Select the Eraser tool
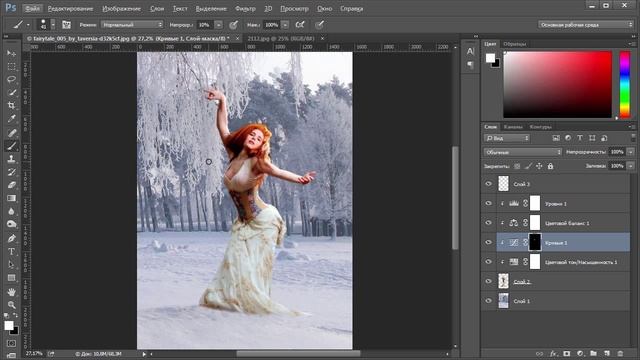This screenshot has width=640, height=360. pyautogui.click(x=11, y=185)
